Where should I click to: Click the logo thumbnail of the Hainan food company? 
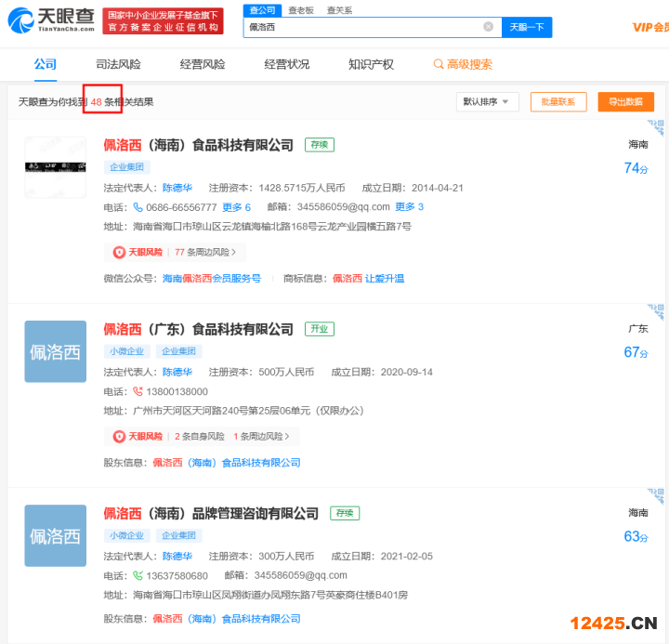56,167
